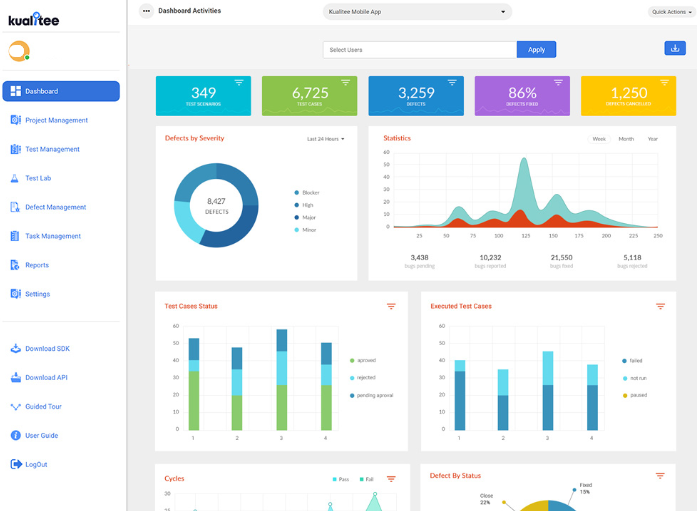
Task: Click the filter icon on Test Scenarios card
Action: point(239,83)
